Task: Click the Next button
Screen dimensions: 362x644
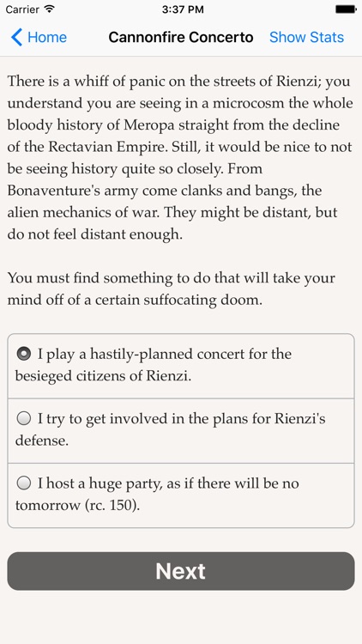Action: point(181,571)
